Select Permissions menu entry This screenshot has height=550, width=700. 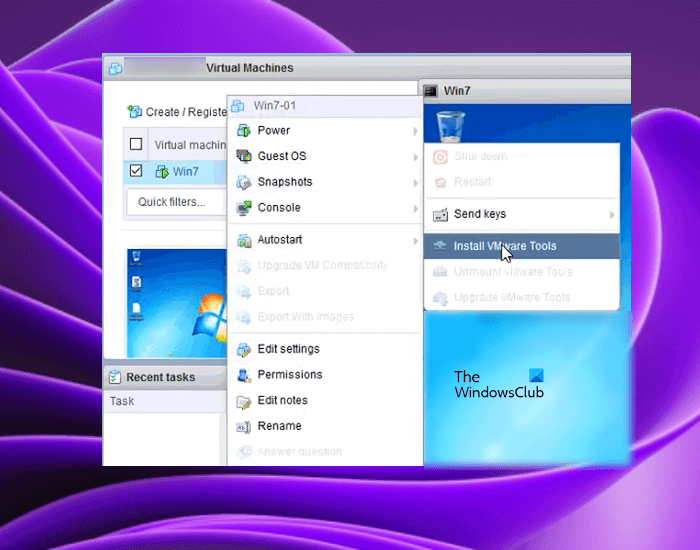click(325, 375)
